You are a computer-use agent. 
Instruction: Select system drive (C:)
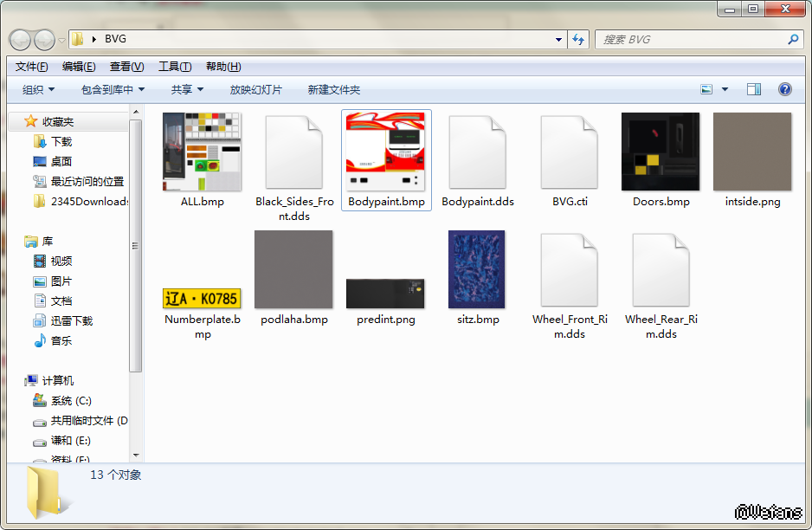tap(70, 401)
